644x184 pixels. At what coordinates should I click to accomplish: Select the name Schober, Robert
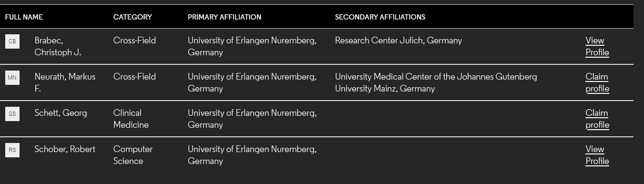coord(65,149)
